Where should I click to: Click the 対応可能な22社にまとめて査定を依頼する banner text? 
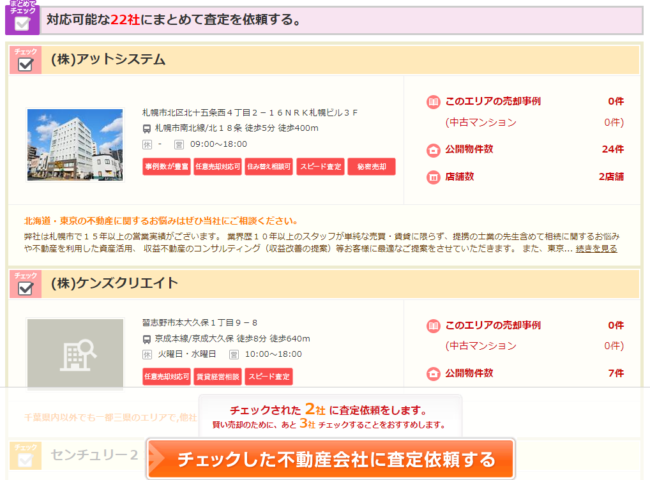pos(174,19)
